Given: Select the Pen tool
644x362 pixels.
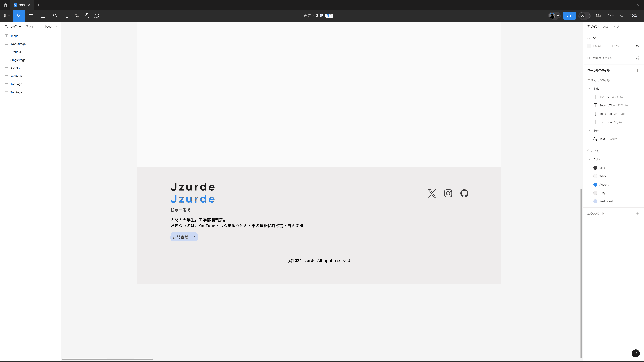Looking at the screenshot, I should (55, 15).
